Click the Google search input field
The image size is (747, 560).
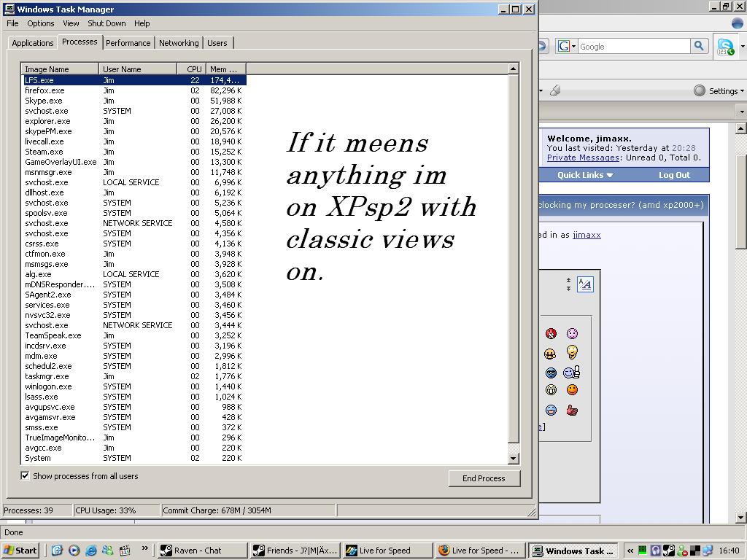634,46
